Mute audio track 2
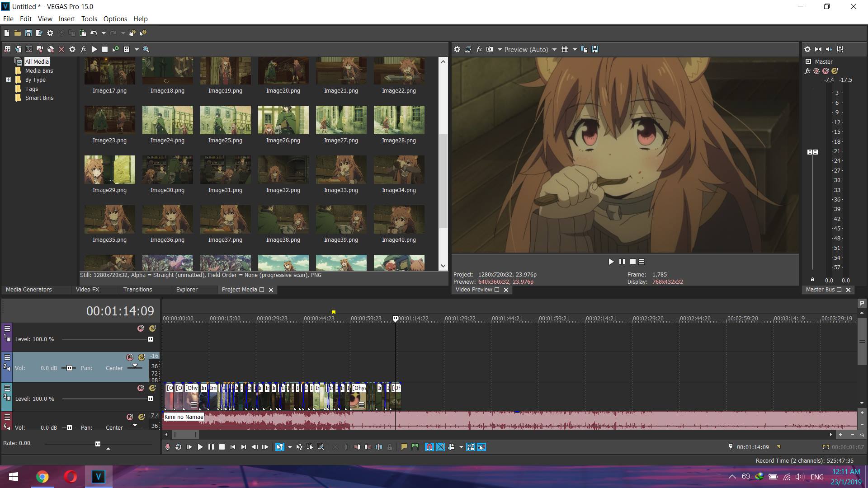 pyautogui.click(x=130, y=357)
